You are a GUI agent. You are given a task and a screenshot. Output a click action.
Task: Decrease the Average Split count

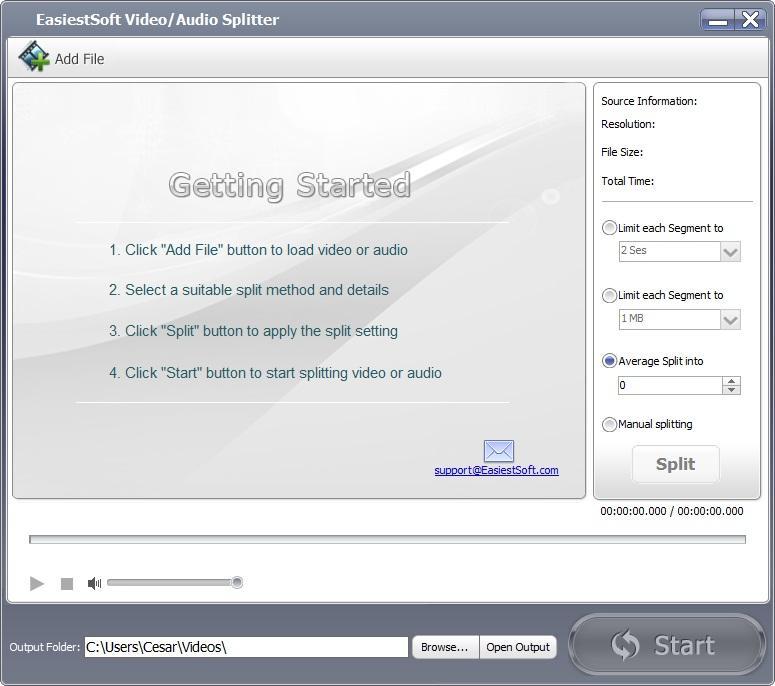tap(731, 390)
